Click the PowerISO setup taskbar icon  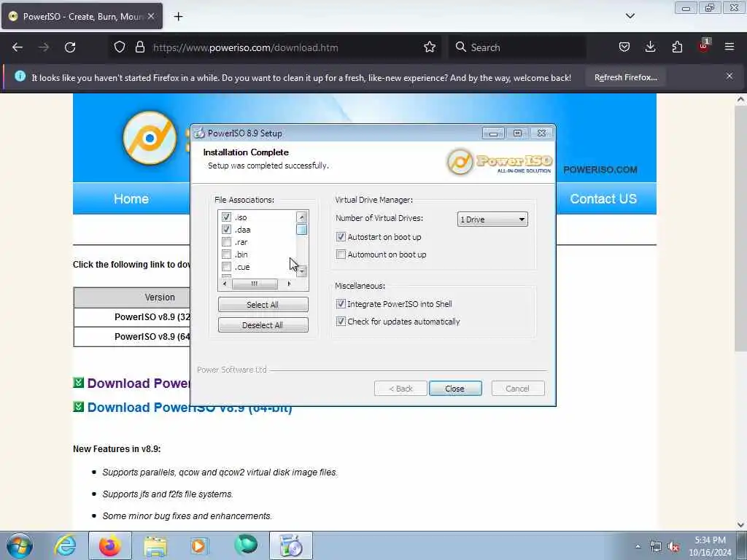click(x=291, y=545)
